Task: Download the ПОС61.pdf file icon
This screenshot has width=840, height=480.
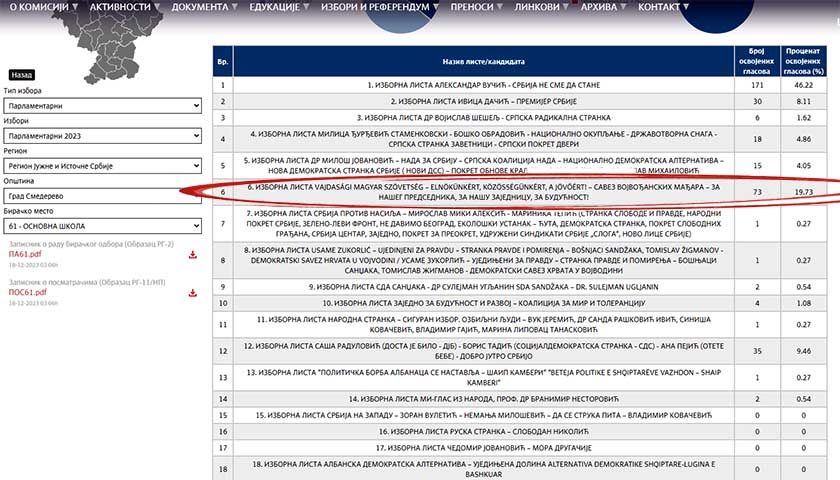Action: (x=193, y=293)
